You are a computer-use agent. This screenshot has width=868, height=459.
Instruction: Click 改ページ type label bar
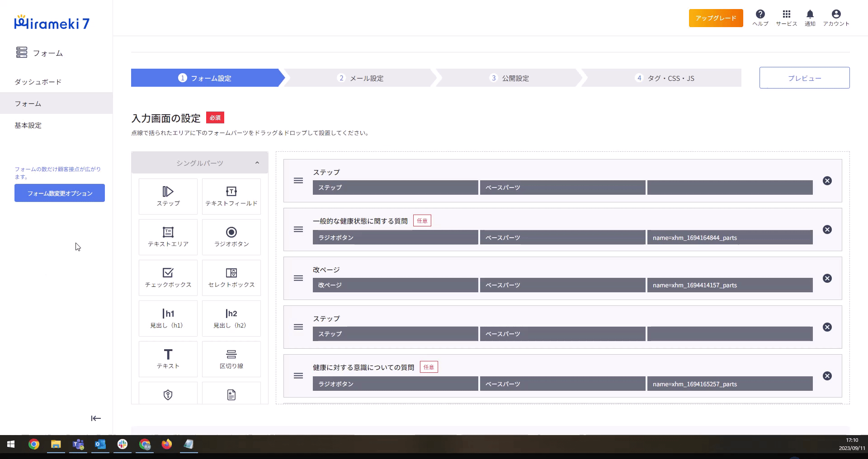click(x=395, y=285)
